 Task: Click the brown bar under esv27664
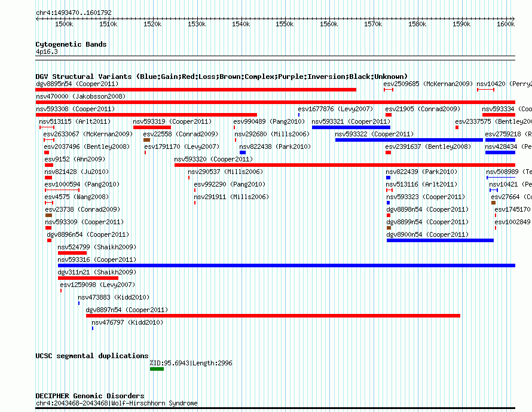pyautogui.click(x=493, y=203)
